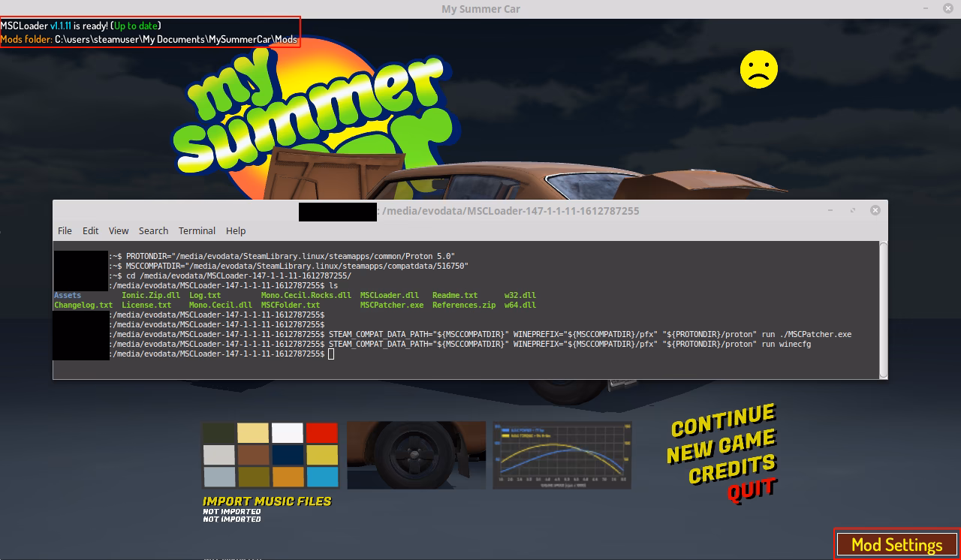Viewport: 961px width, 560px height.
Task: Click Ionic.Zip.dll in the ls output
Action: pos(151,296)
